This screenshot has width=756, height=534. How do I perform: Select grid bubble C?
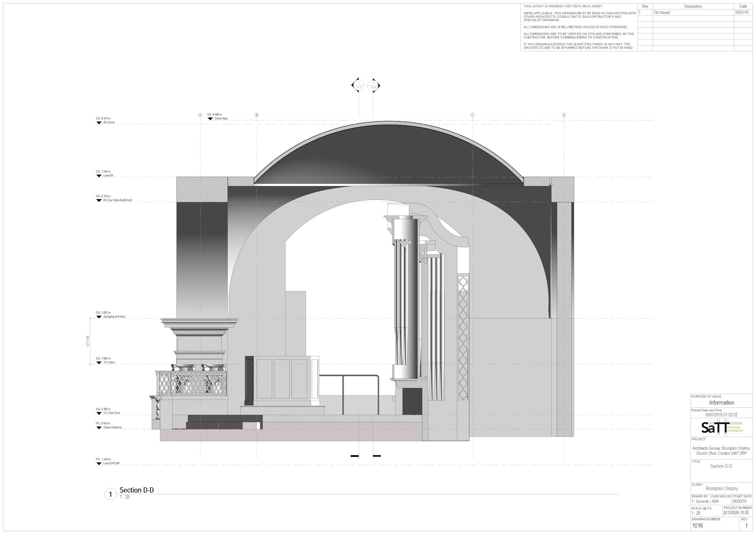tap(472, 115)
